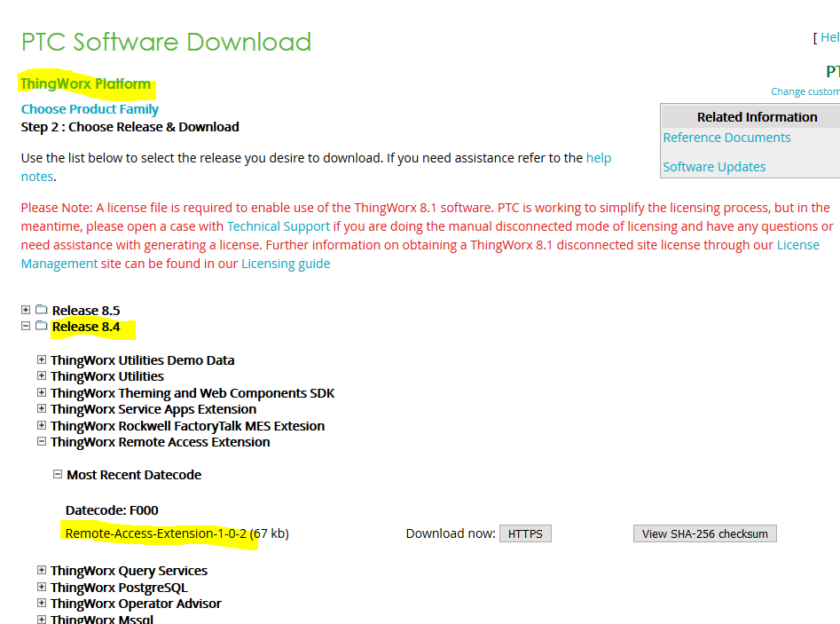Expand ThingWorx Rockwell FactoryTalk MES Extesion

point(42,425)
